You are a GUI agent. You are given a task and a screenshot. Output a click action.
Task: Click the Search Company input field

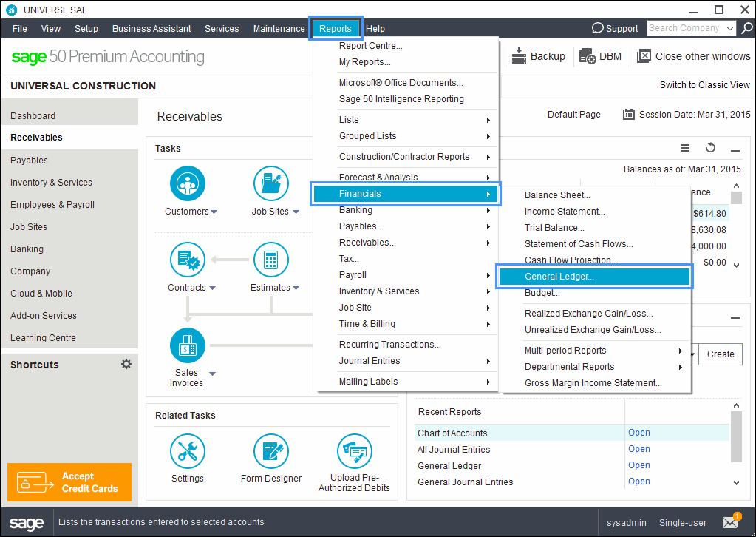[x=686, y=28]
